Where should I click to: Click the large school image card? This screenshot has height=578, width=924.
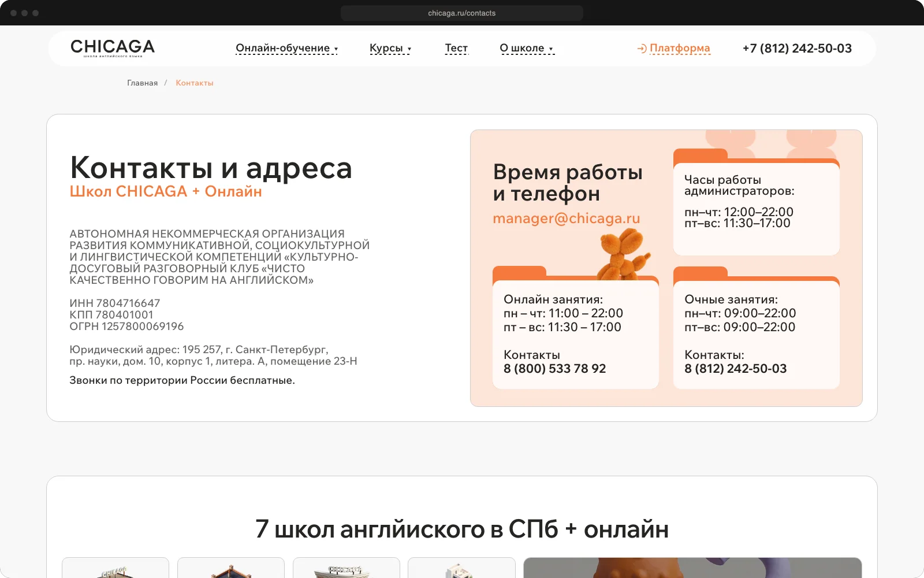[x=692, y=568]
